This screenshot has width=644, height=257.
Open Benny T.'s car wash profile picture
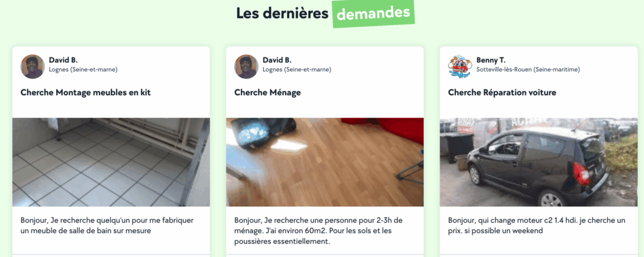(460, 66)
